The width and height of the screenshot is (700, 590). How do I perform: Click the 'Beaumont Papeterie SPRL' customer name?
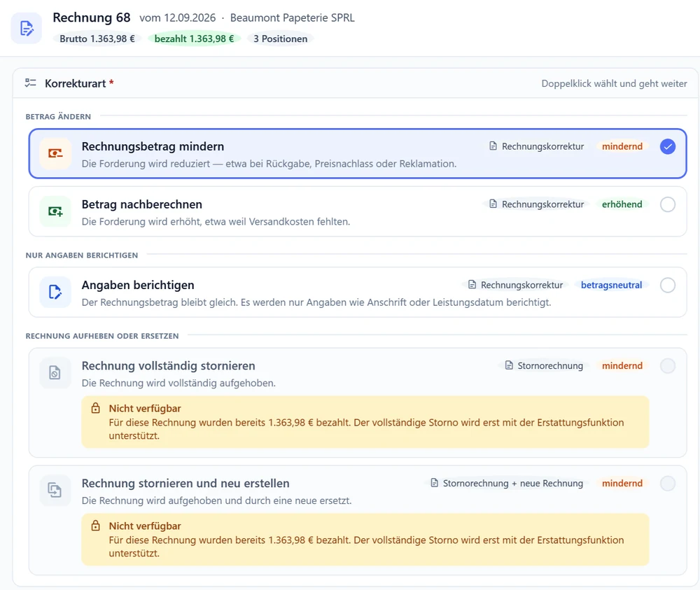293,18
